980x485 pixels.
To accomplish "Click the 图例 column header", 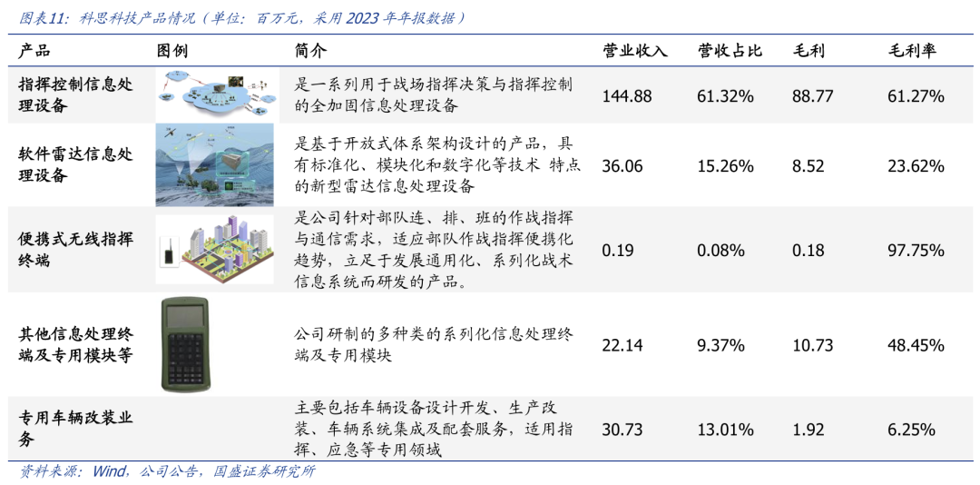I will [x=171, y=52].
